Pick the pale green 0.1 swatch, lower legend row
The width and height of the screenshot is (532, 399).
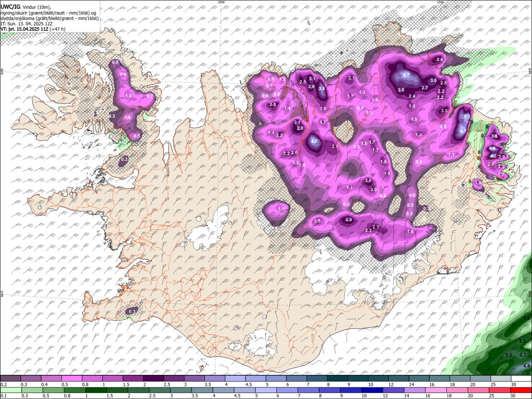point(10,390)
